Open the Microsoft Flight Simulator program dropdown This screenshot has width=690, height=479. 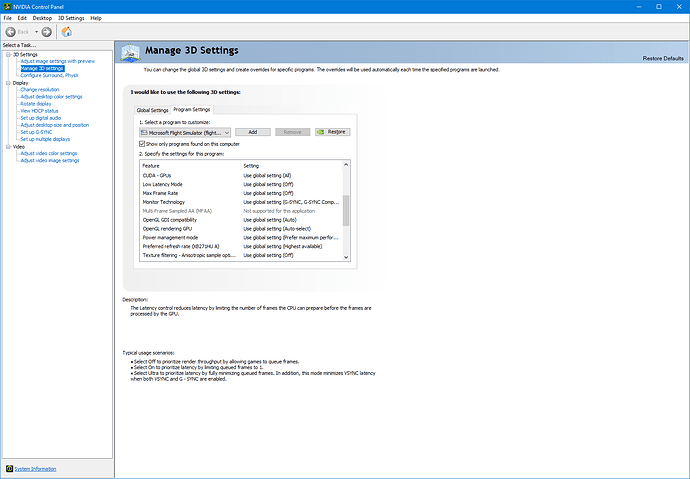[x=185, y=132]
